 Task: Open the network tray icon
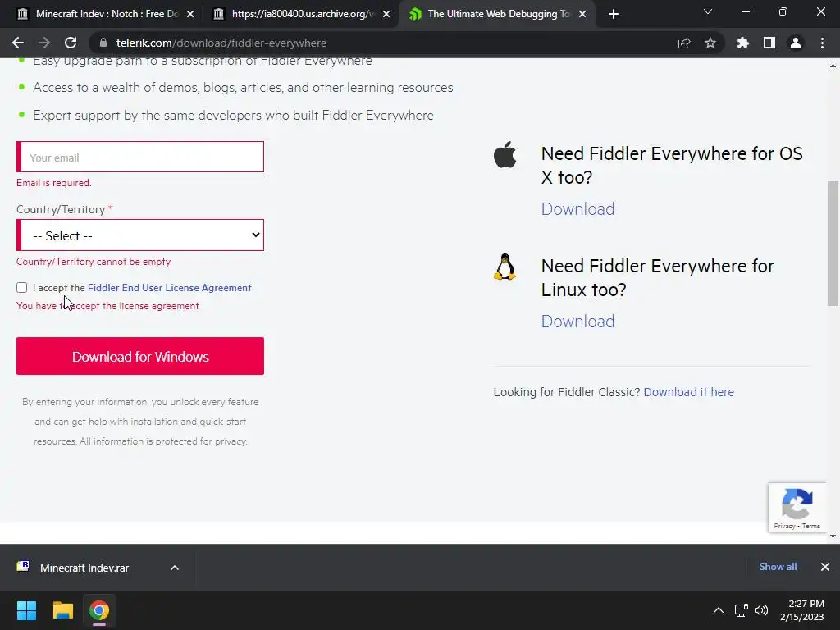click(x=742, y=610)
